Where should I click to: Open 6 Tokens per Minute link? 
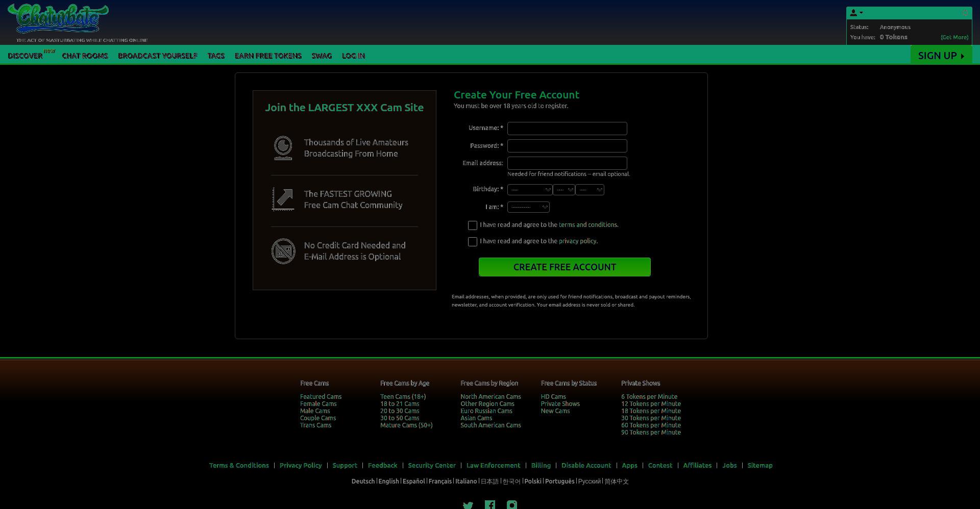(649, 397)
